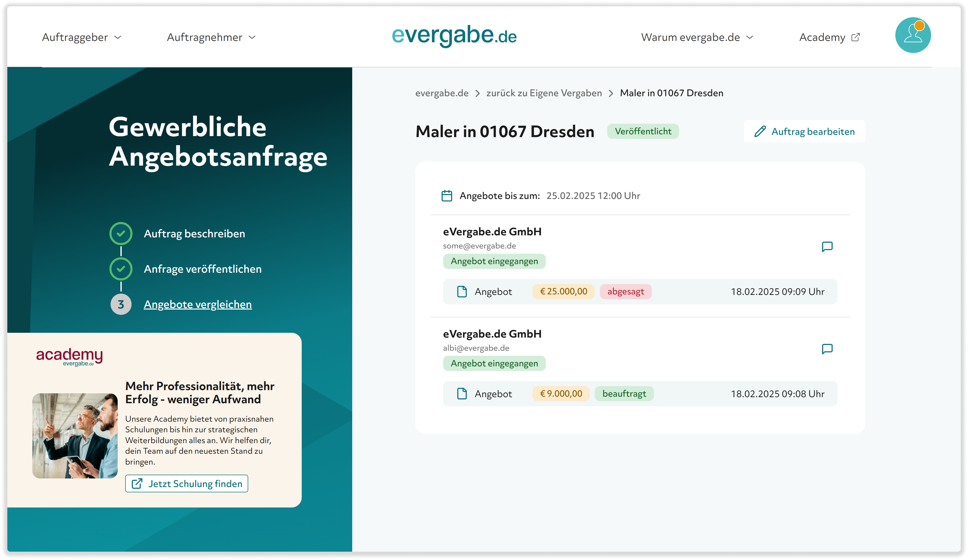Image resolution: width=968 pixels, height=560 pixels.
Task: Click checkmark circle for Auftrag beschreiben step
Action: point(121,234)
